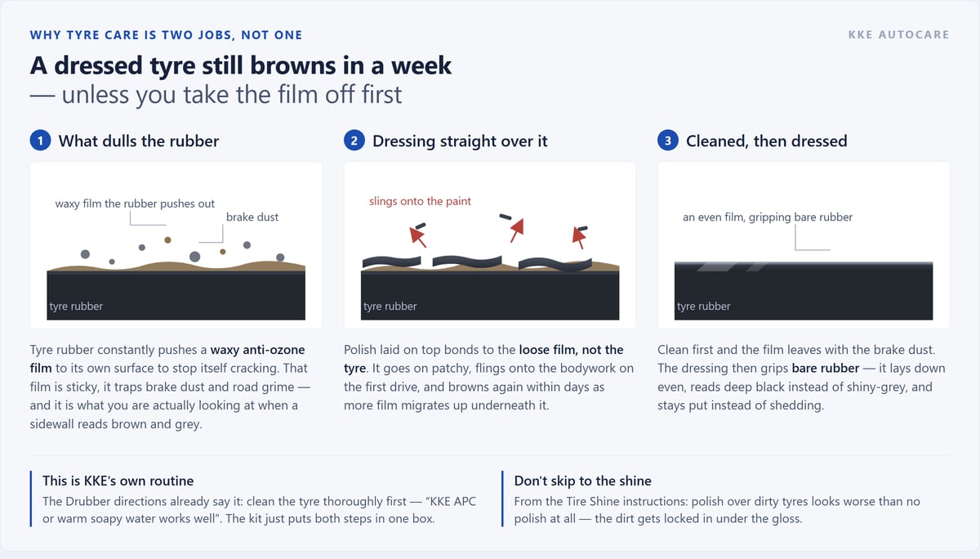Click the largest grey brake dust particle

pos(194,257)
